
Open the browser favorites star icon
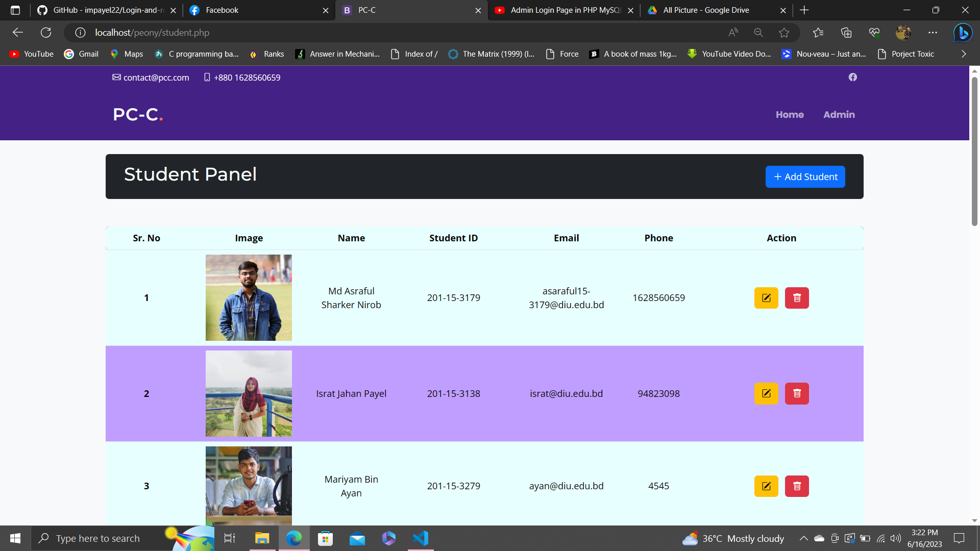point(785,32)
